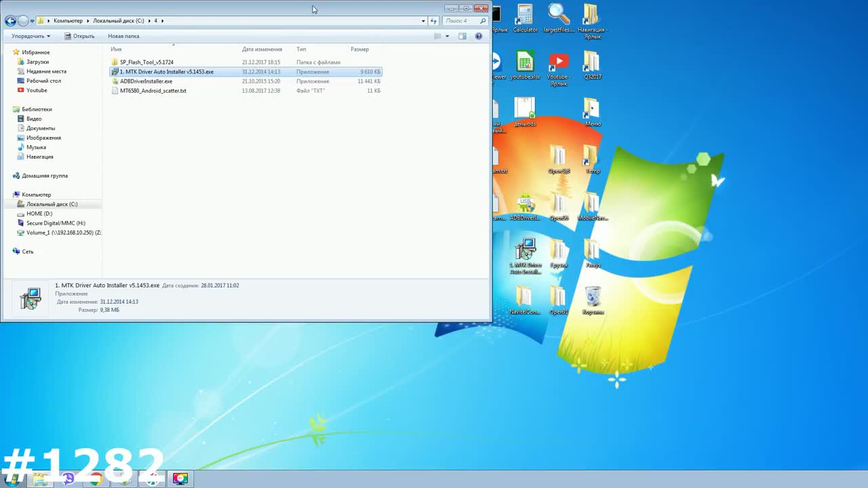Screen dimensions: 868x488
Task: Select Навигация - Ярлык desktop folder
Action: (x=592, y=22)
